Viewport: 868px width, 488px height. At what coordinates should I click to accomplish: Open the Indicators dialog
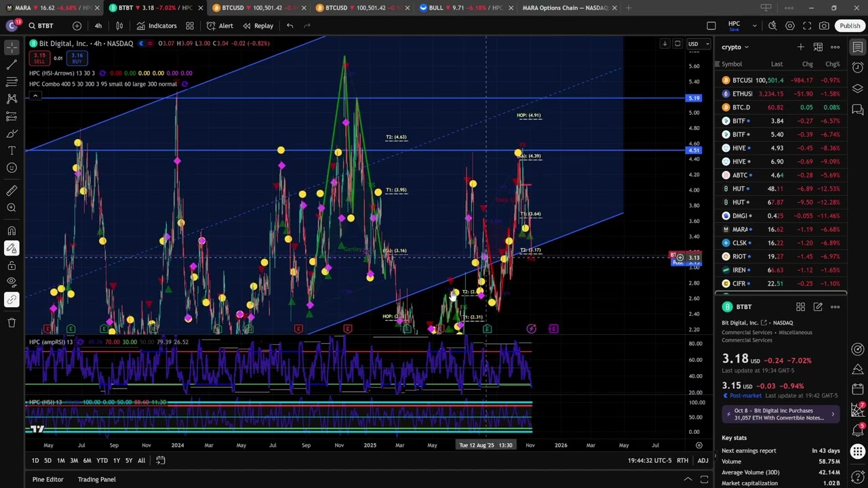point(157,26)
